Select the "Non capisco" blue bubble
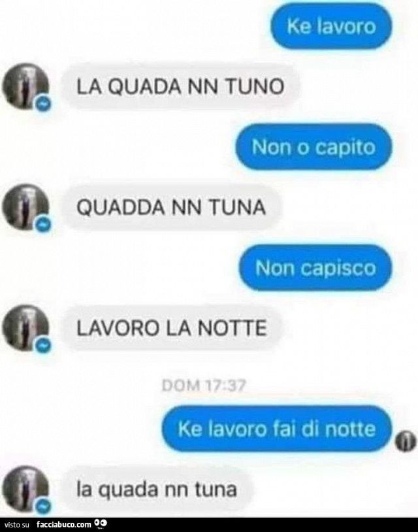The width and height of the screenshot is (418, 532). (x=315, y=268)
